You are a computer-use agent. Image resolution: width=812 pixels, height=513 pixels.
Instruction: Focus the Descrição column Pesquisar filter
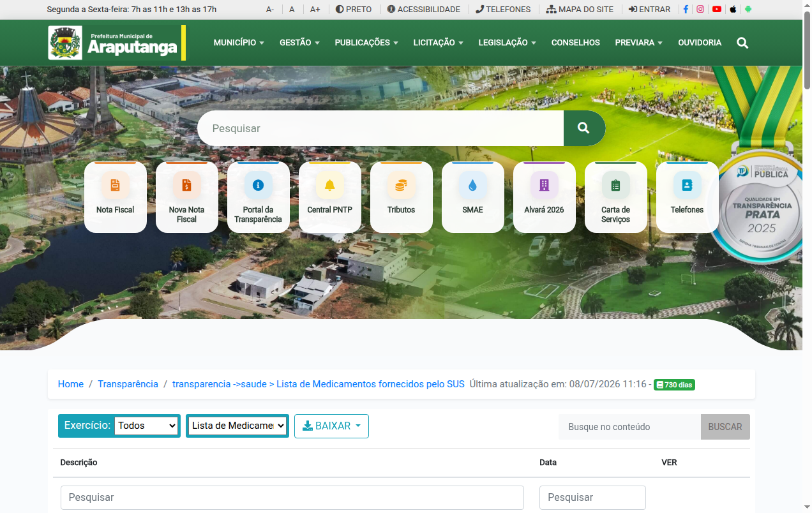tap(292, 498)
